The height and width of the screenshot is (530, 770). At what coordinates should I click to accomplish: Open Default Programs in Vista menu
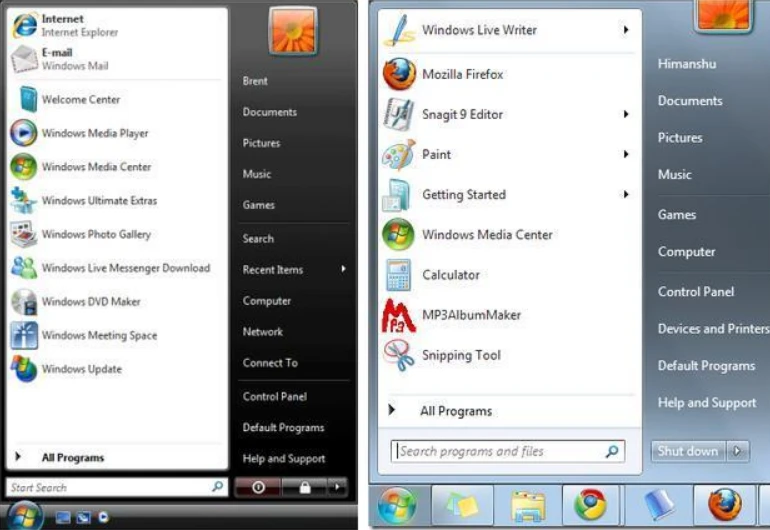click(x=283, y=427)
